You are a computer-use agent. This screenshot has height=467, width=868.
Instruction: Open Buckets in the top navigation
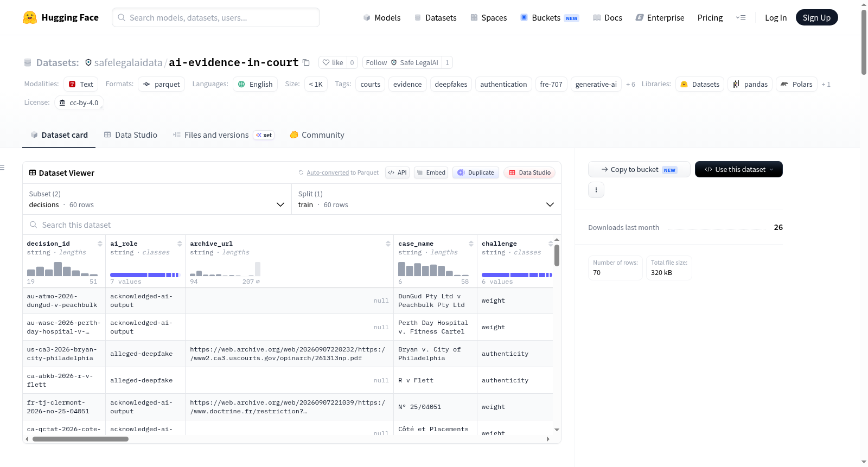(550, 17)
